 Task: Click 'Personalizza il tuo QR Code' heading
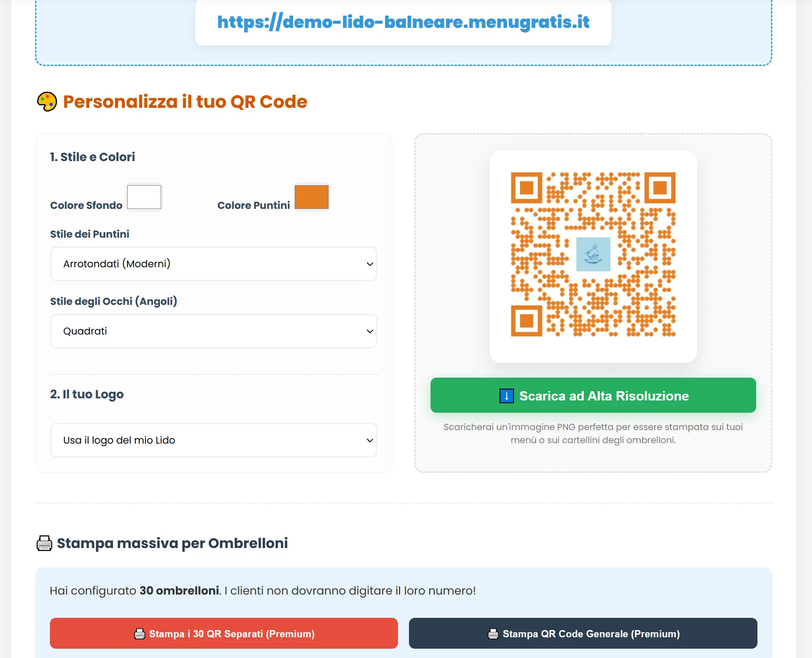(185, 102)
